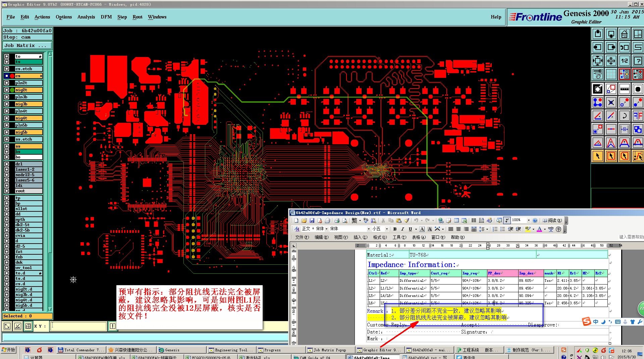644x359 pixels.
Task: Click the rotate arrow tool icon
Action: click(624, 116)
